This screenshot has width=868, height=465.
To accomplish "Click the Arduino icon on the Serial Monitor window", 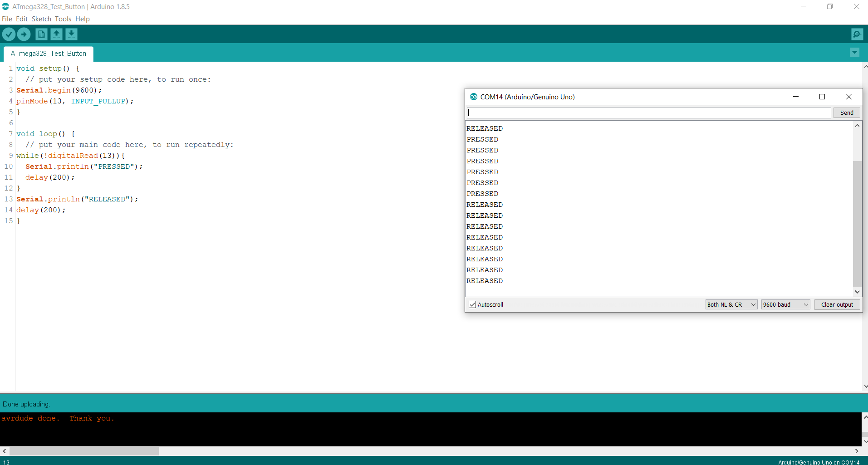I will click(x=473, y=97).
